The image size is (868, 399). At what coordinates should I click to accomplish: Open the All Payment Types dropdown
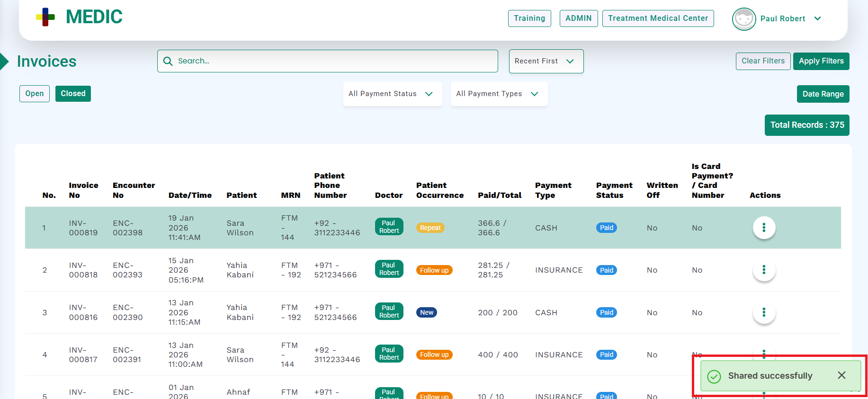click(498, 94)
